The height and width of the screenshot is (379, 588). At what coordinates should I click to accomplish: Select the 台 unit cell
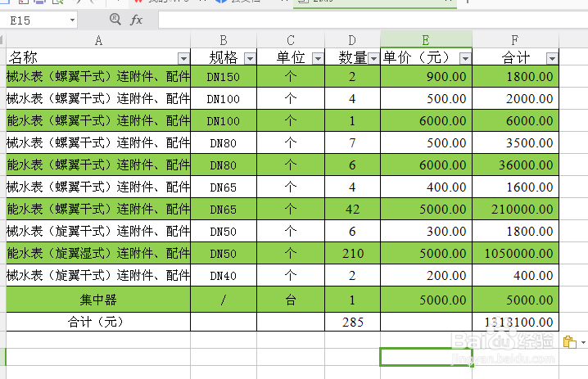[291, 300]
